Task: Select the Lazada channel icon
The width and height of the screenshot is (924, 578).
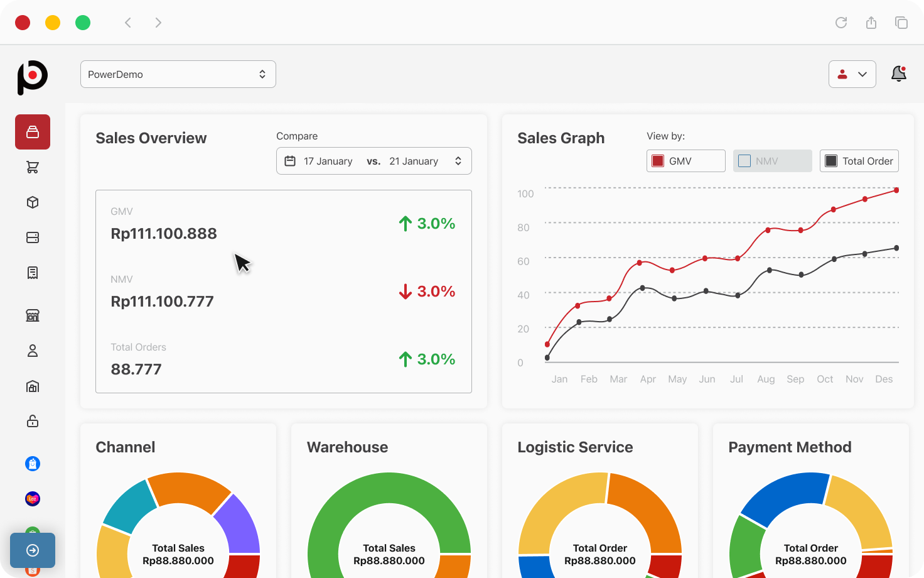Action: click(x=33, y=499)
